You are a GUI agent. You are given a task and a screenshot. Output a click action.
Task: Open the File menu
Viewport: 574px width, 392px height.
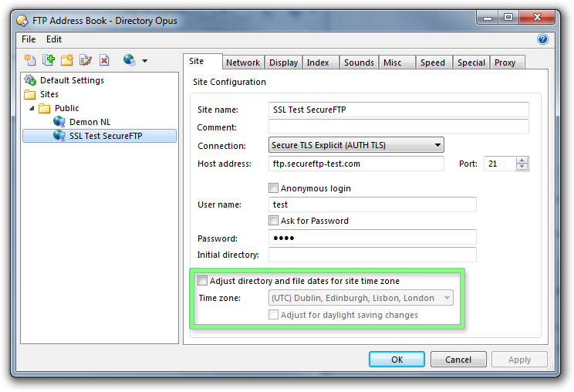click(x=29, y=39)
